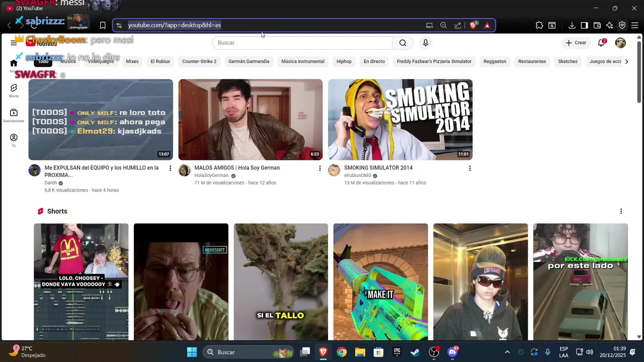Open the MALOS AMIGOS | Hola Soy German title

(237, 168)
